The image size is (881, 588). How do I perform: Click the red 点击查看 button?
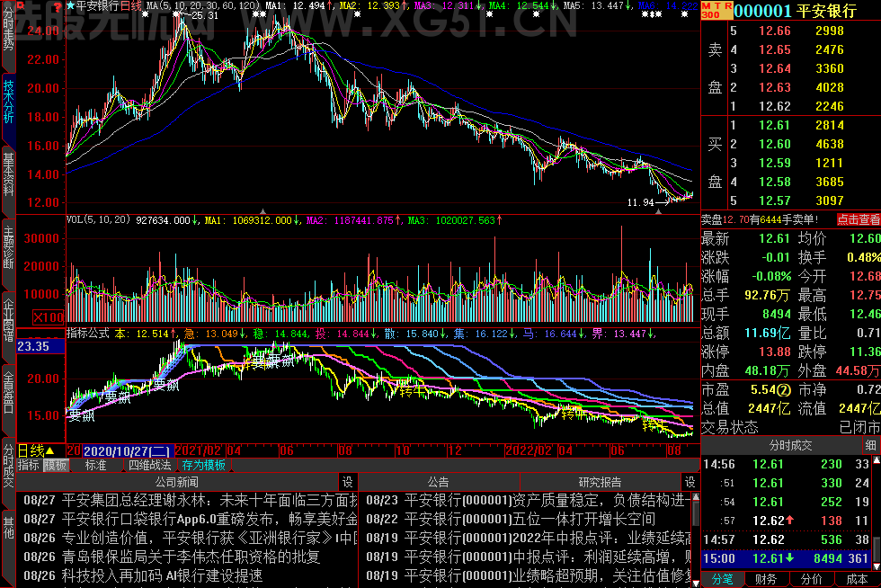pyautogui.click(x=859, y=219)
